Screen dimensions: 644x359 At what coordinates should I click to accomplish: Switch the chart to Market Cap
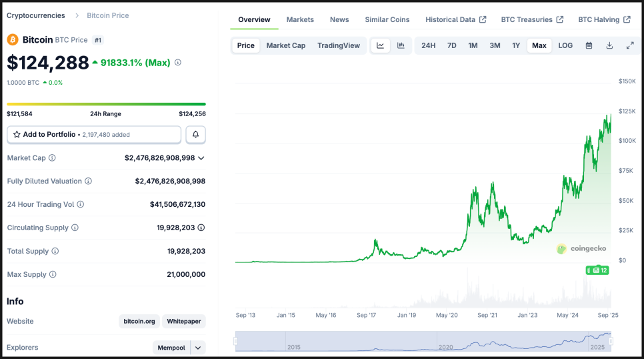coord(285,45)
